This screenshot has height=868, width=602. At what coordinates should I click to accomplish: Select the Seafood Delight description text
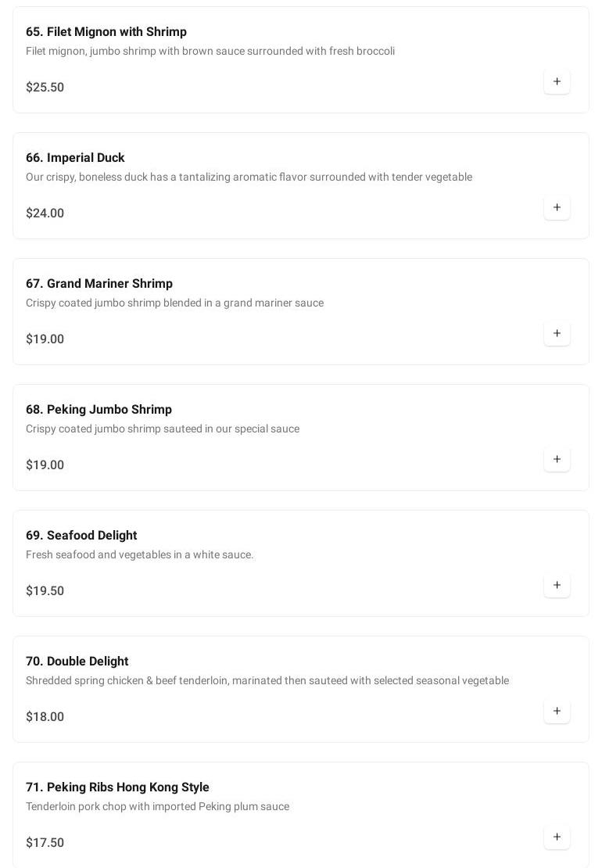click(x=140, y=555)
